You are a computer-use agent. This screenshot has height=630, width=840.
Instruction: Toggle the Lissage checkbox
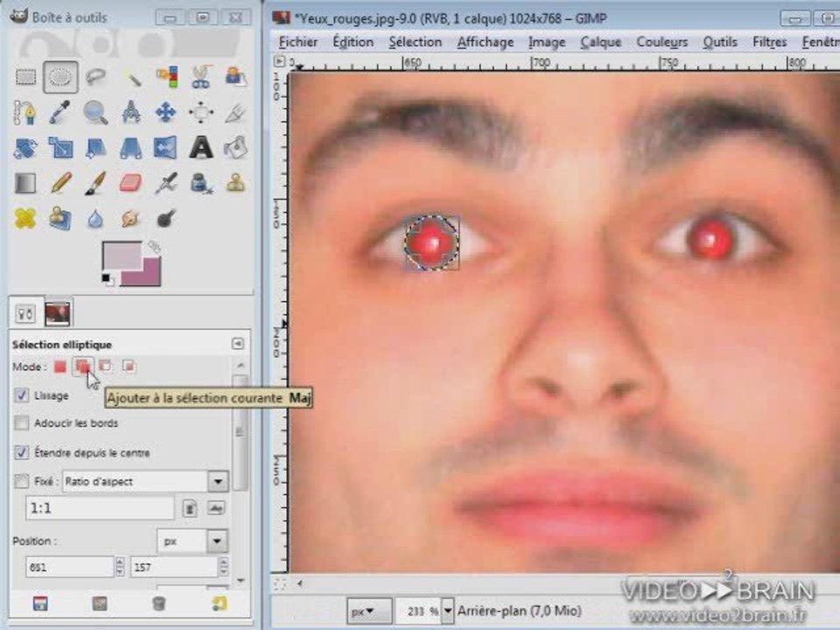click(21, 395)
